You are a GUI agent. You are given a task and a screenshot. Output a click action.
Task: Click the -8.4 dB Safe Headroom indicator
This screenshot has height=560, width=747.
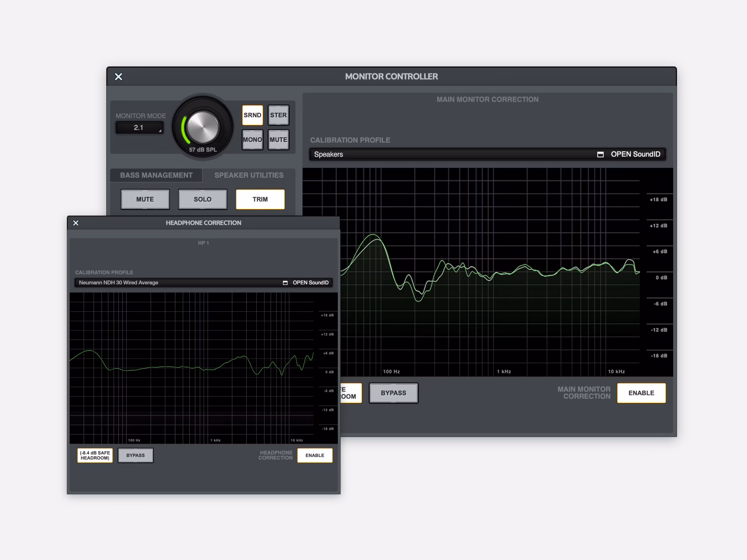click(x=95, y=455)
